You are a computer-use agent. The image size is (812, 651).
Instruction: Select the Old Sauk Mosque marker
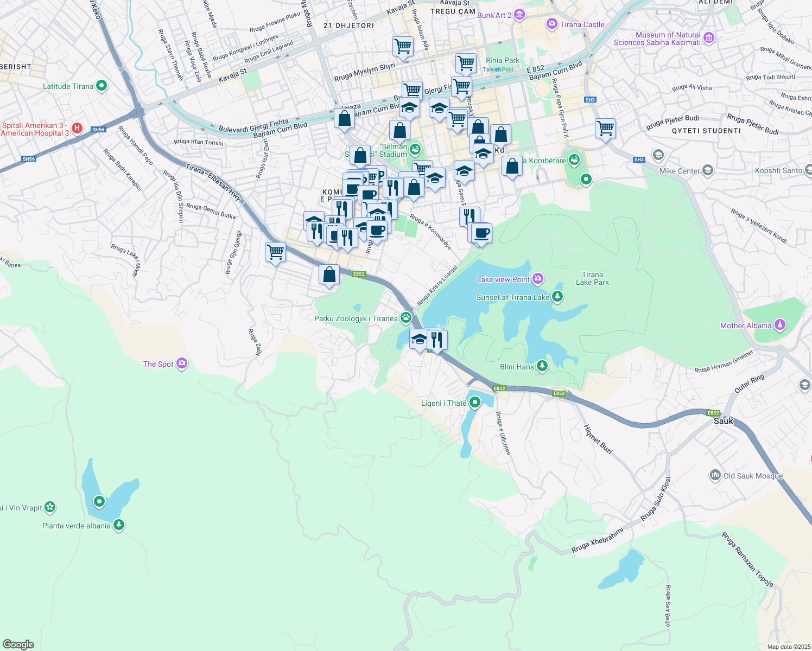[x=715, y=475]
